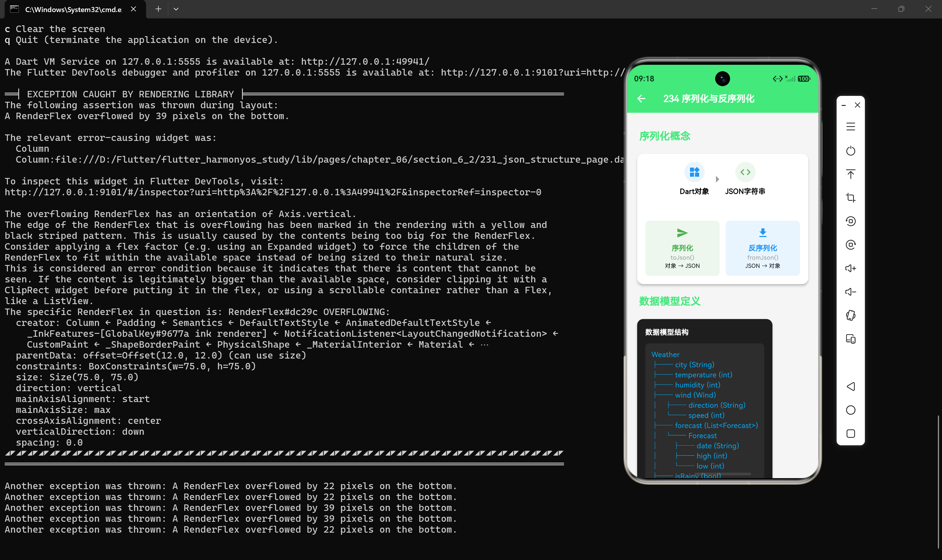Click the 数据模型结构 card title
942x560 pixels.
667,332
